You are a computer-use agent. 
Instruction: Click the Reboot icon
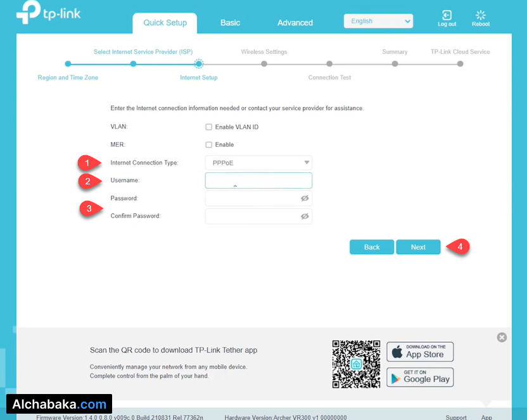click(x=480, y=15)
